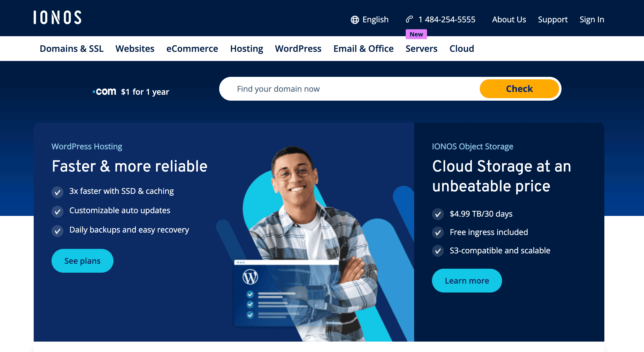Visit the Support page
This screenshot has height=352, width=644.
(553, 19)
